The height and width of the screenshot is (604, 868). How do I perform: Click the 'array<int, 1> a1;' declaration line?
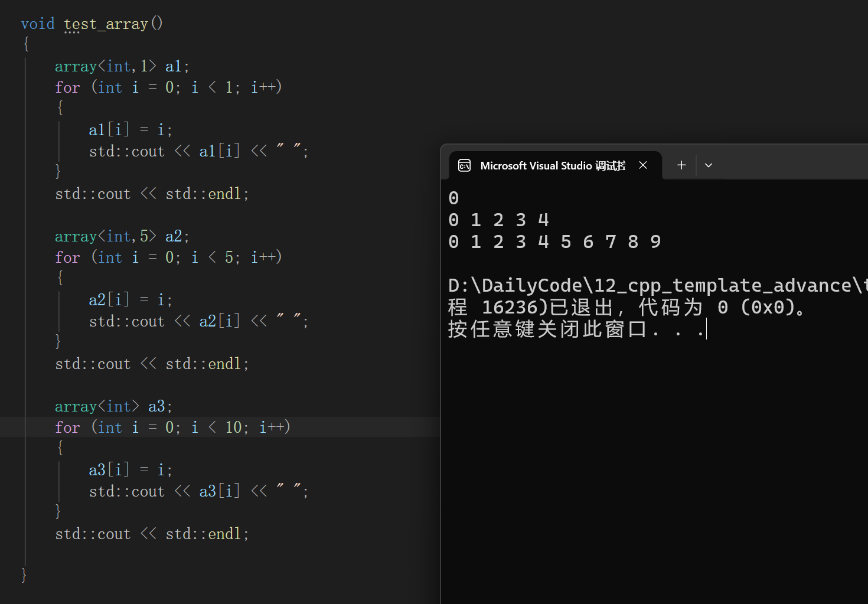tap(122, 66)
